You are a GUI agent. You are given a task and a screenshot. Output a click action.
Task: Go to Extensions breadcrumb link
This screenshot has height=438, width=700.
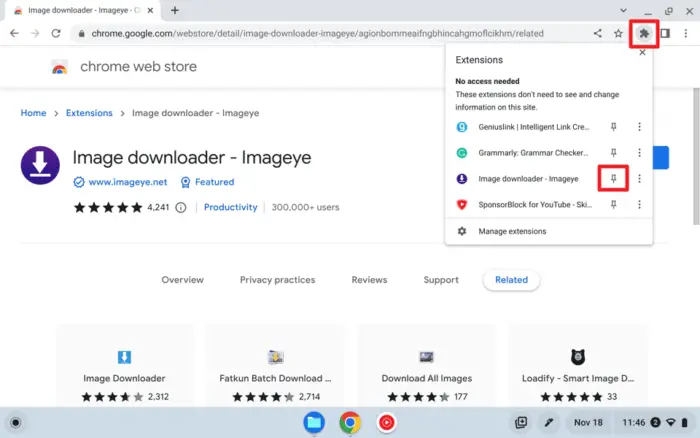(x=89, y=113)
